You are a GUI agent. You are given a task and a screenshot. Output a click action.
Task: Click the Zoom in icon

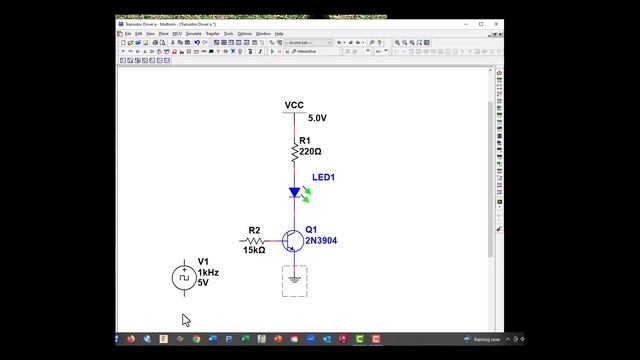(x=397, y=42)
